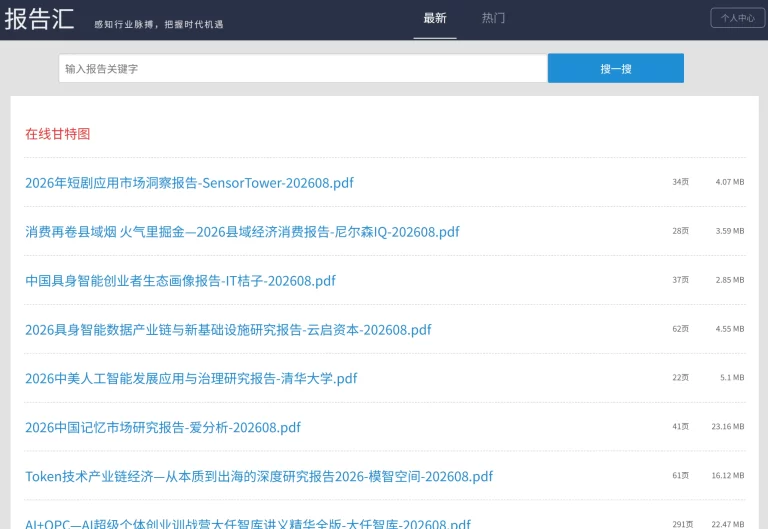Image resolution: width=768 pixels, height=529 pixels.
Task: Open 2026中美人工智能发展应用与治理研究报告 清华大学 pdf
Action: coord(192,379)
